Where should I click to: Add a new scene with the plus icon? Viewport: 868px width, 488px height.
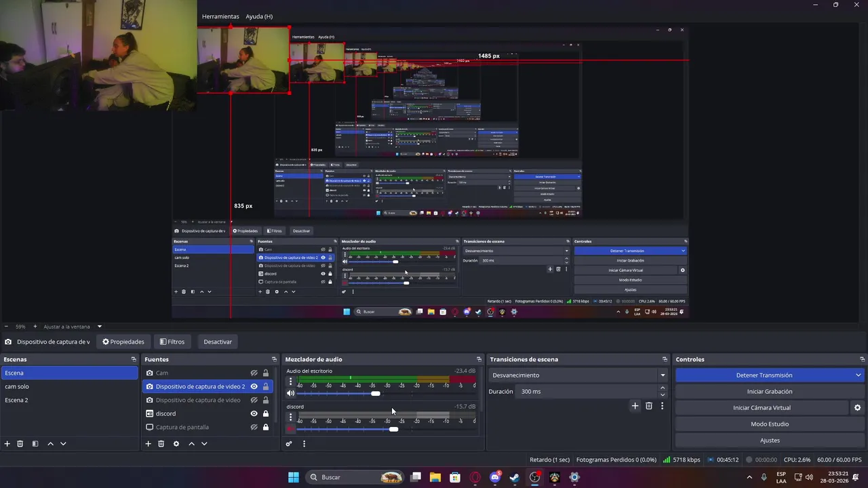(7, 444)
